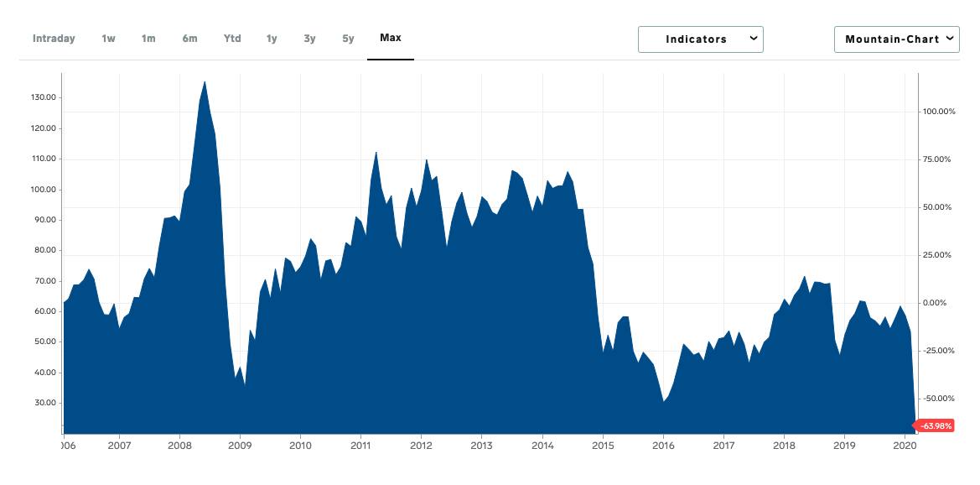Click the 2015 label on the x-axis
Image resolution: width=980 pixels, height=485 pixels.
[x=603, y=446]
